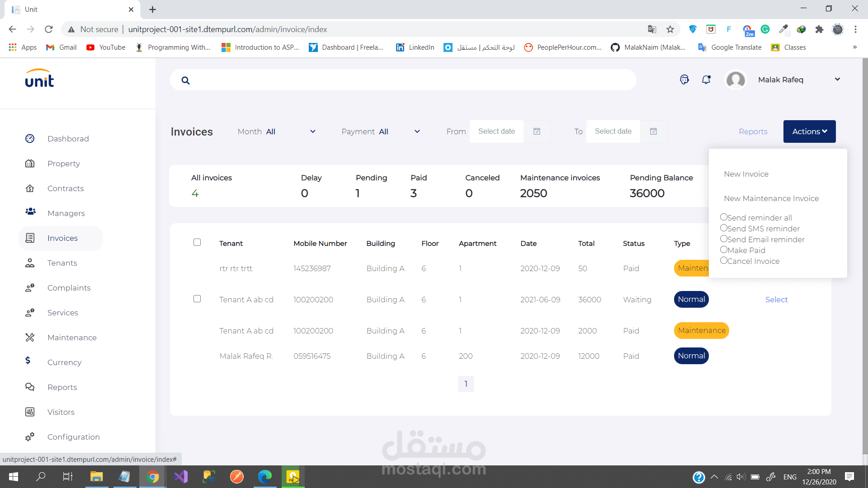Click the Managers group icon in sidebar

tap(30, 211)
